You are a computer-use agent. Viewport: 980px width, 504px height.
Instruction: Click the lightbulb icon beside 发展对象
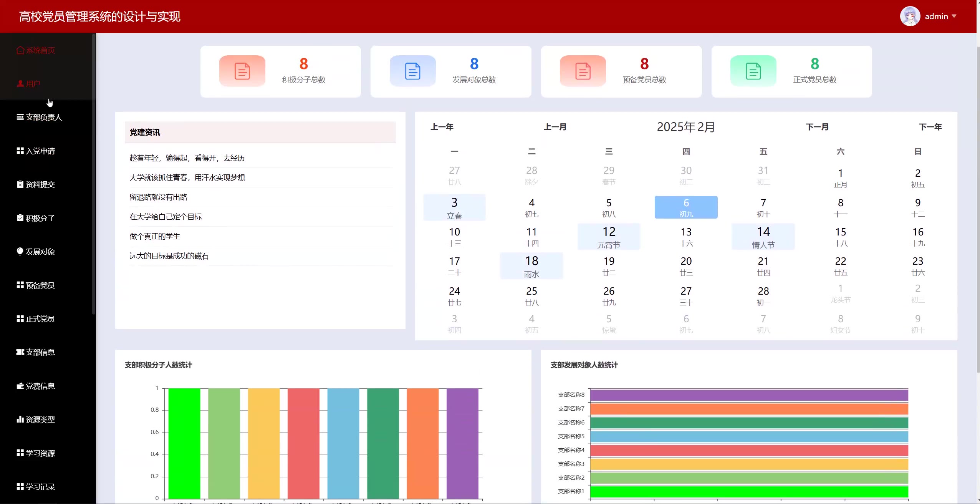20,251
